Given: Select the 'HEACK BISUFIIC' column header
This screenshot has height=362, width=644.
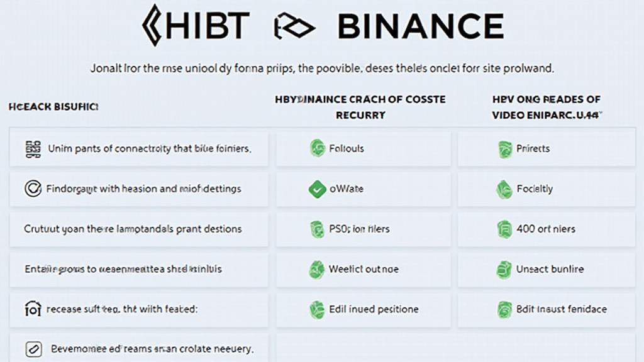Looking at the screenshot, I should pos(53,107).
